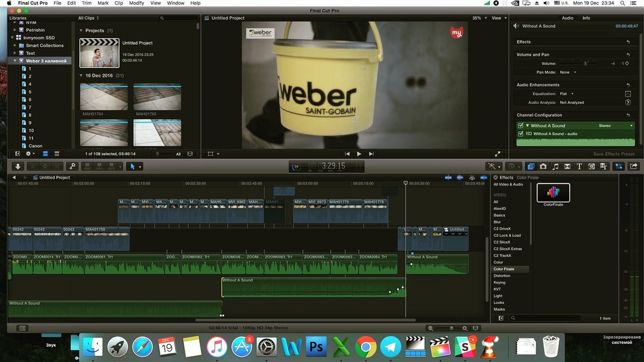
Task: Disable the Without A Sound - audio checkbox
Action: [x=521, y=134]
